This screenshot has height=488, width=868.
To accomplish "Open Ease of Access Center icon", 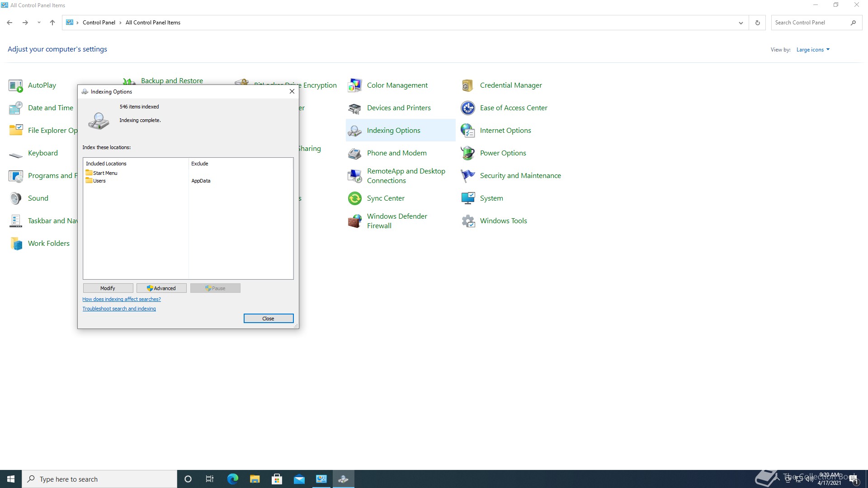I will point(468,108).
